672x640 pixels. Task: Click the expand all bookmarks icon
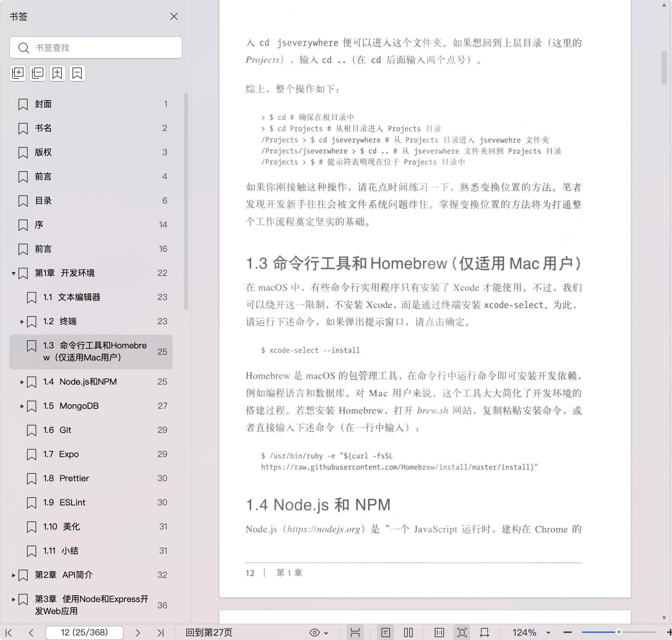pyautogui.click(x=18, y=73)
